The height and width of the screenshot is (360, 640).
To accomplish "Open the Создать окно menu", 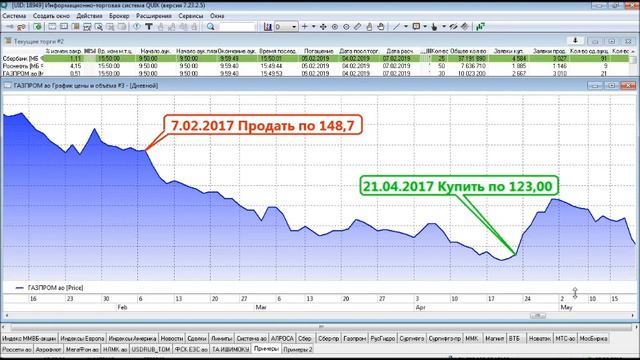I will click(x=51, y=16).
